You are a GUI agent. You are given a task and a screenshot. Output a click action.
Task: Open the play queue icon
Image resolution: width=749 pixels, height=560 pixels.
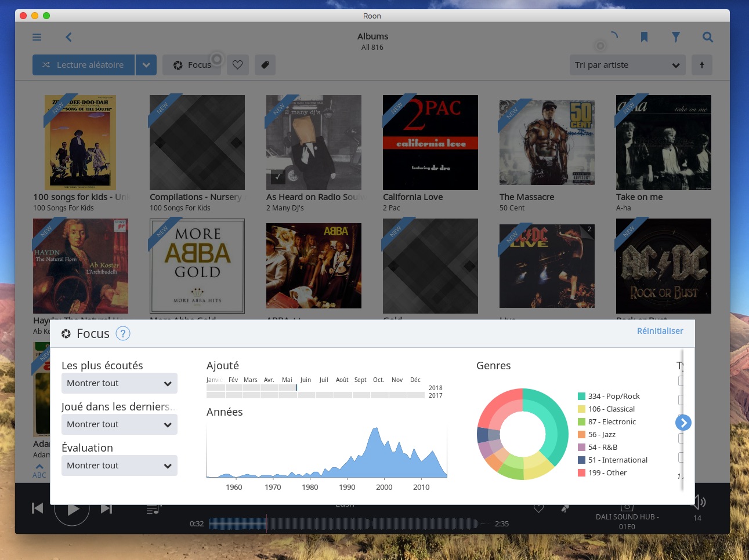(153, 509)
